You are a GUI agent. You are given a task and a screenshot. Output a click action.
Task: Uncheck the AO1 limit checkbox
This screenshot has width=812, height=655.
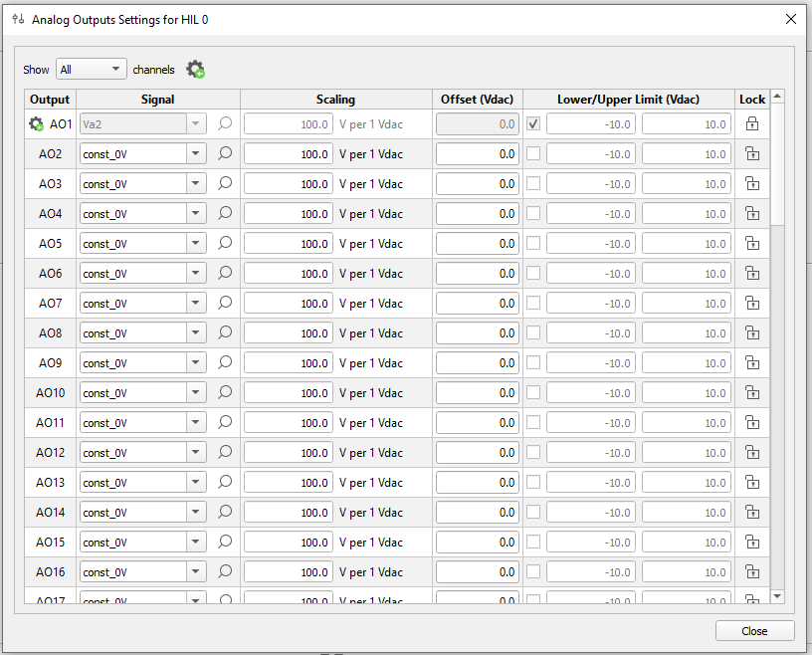click(533, 123)
